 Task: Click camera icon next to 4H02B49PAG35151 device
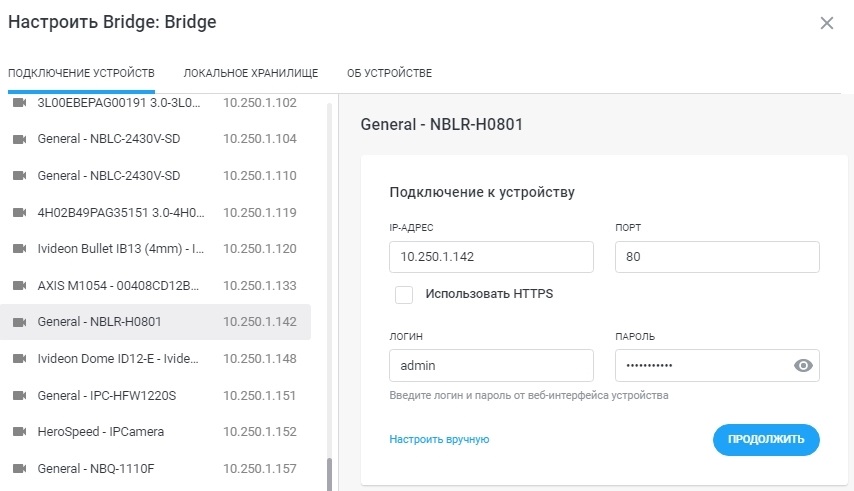click(x=20, y=212)
